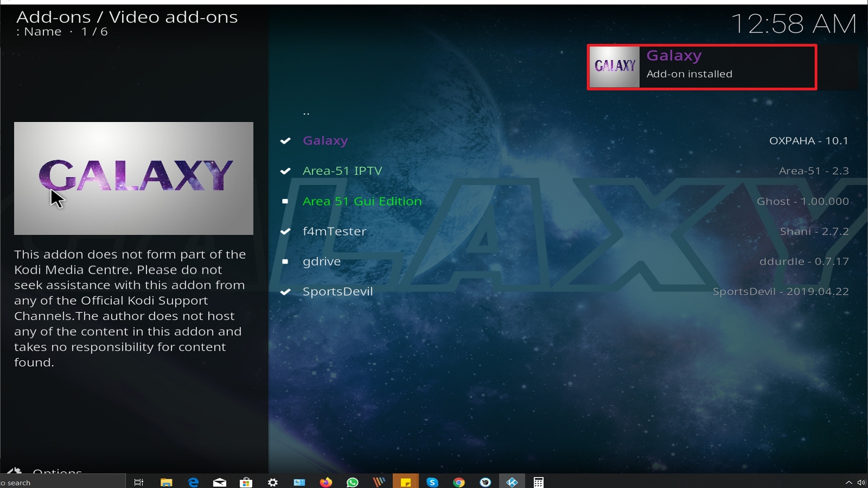This screenshot has width=868, height=488.
Task: Launch Firefox from the taskbar
Action: (x=325, y=482)
